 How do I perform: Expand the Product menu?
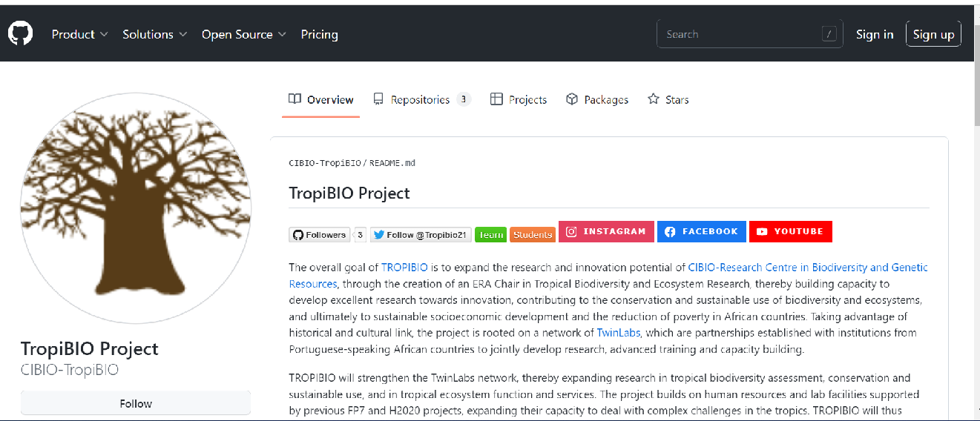(x=80, y=34)
